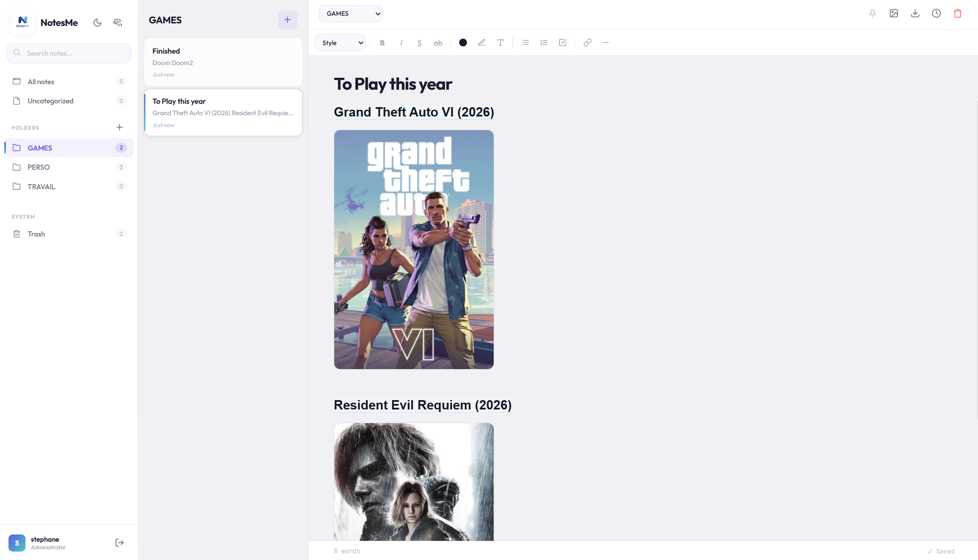Insert a checklist item
This screenshot has width=978, height=560.
click(x=562, y=43)
